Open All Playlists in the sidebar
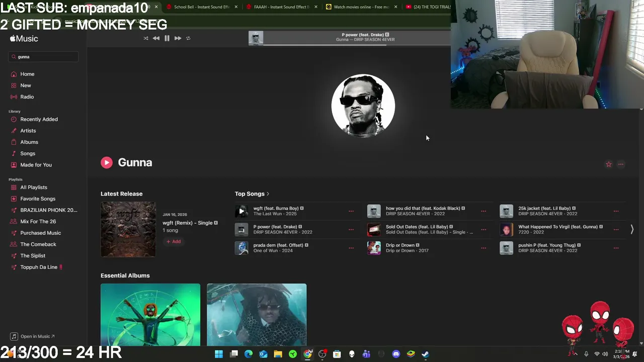The height and width of the screenshot is (362, 644). pyautogui.click(x=34, y=188)
